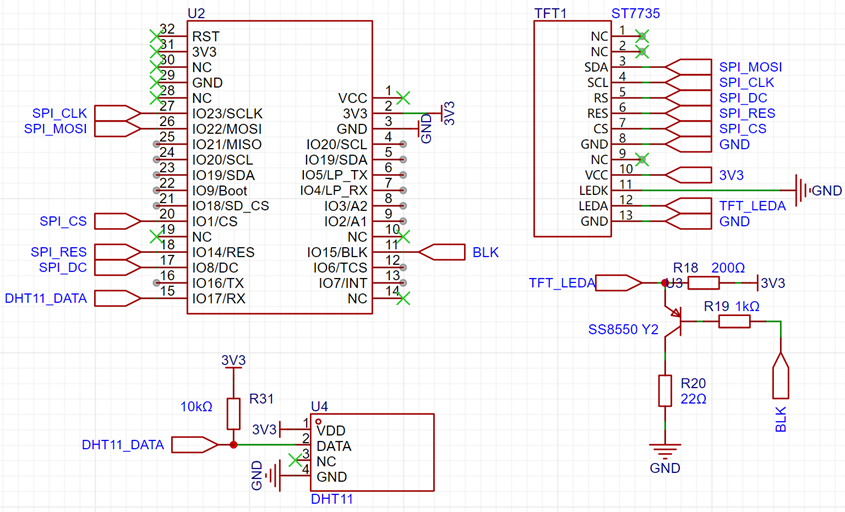The image size is (845, 512).
Task: Click the ground symbol below R20
Action: point(665,450)
